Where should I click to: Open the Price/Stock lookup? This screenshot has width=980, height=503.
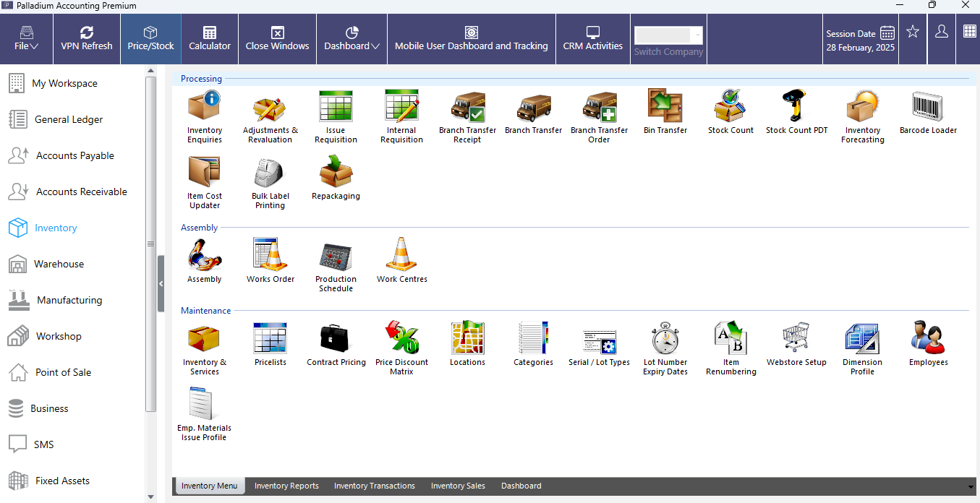point(151,38)
